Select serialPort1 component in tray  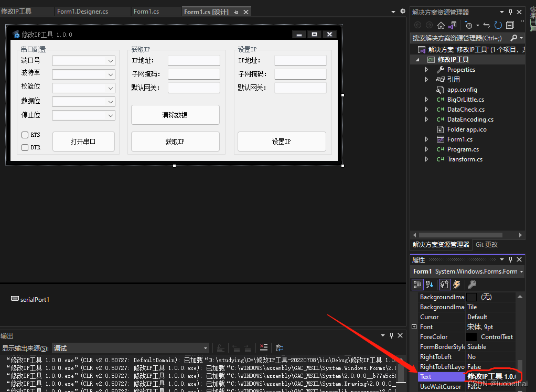[x=30, y=299]
